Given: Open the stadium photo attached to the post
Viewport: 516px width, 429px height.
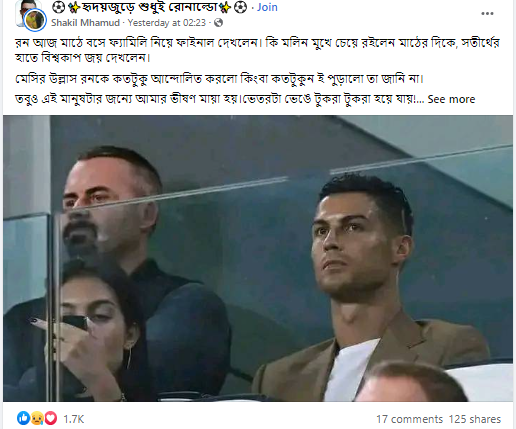Looking at the screenshot, I should click(258, 258).
